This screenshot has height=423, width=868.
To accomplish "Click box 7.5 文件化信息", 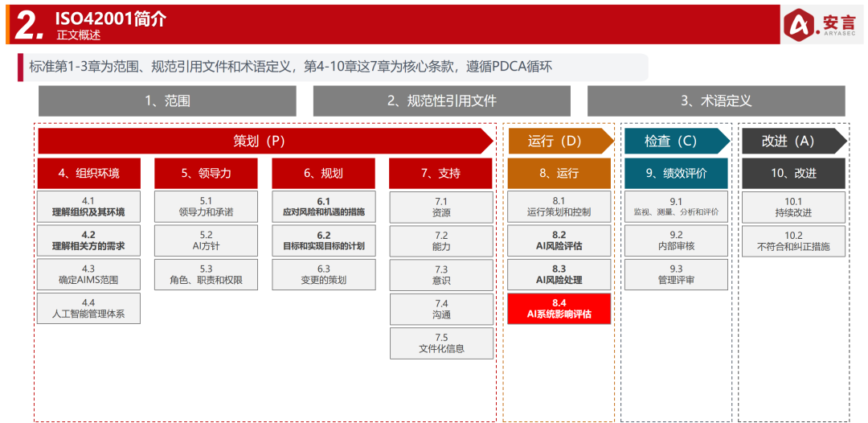I will tap(441, 343).
